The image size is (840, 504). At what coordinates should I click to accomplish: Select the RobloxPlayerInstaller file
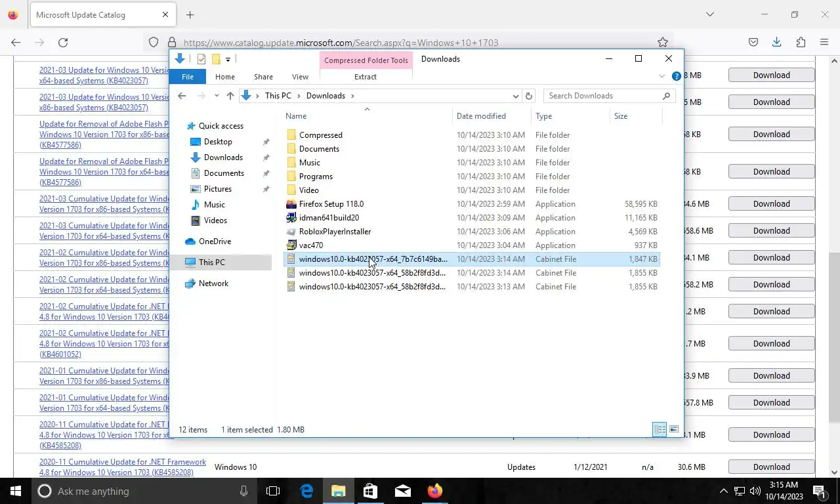click(x=472, y=232)
